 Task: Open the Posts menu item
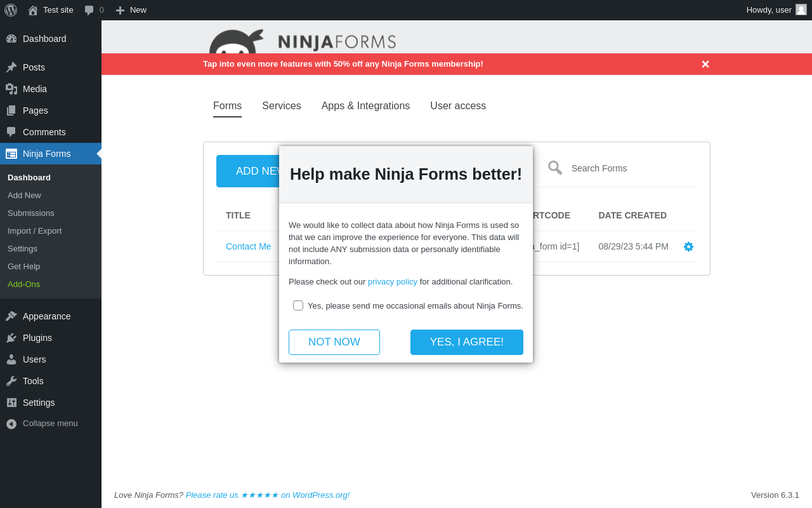[x=51, y=67]
